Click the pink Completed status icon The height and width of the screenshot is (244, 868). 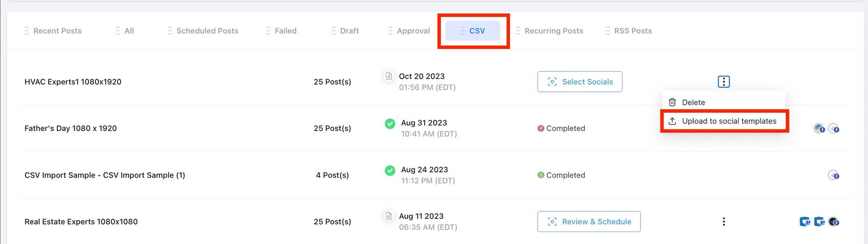tap(540, 128)
